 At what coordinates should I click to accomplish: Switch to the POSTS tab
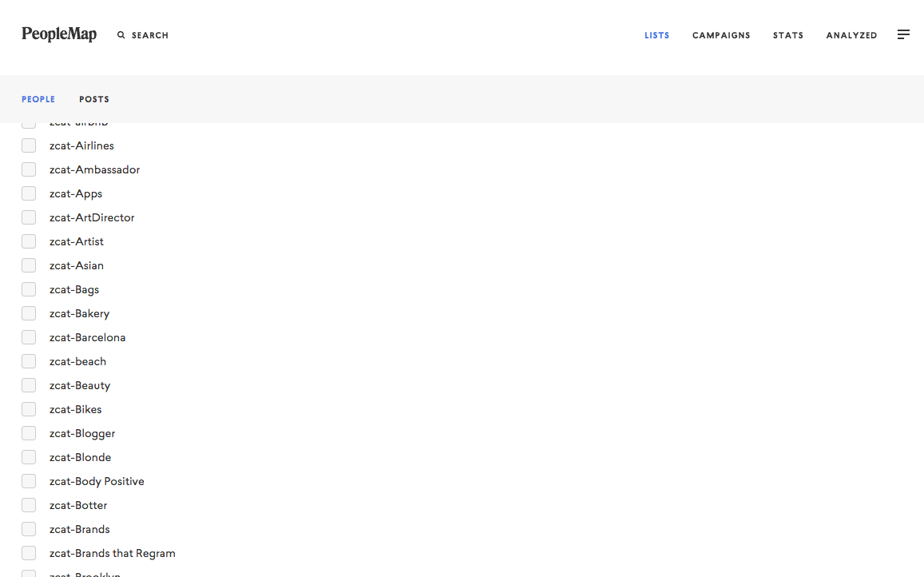(94, 99)
